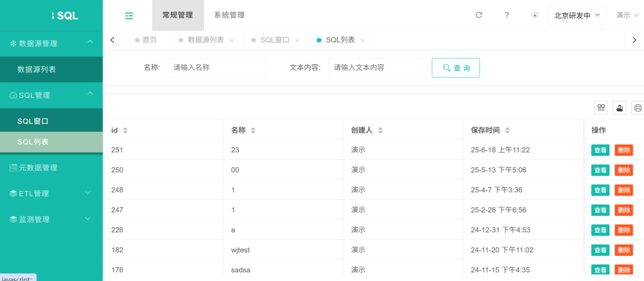The width and height of the screenshot is (644, 281).
Task: Sort table by 保存时间 column arrows
Action: point(507,130)
